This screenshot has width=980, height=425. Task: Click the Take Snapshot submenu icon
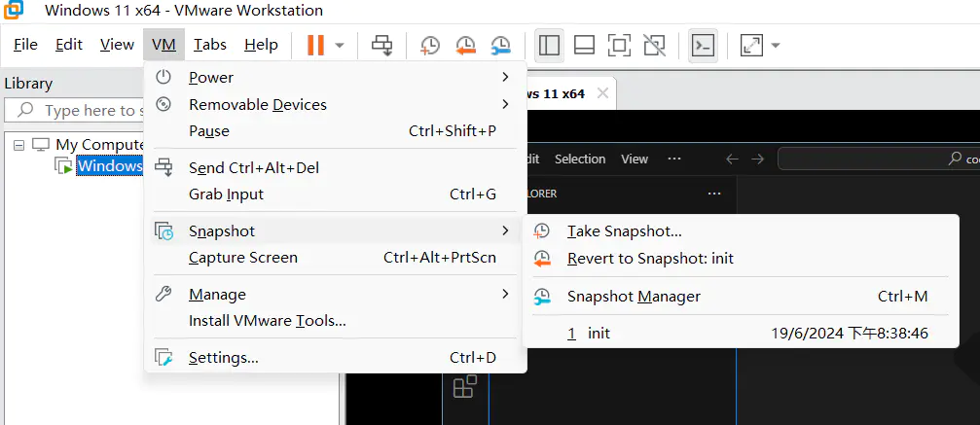[x=542, y=231]
